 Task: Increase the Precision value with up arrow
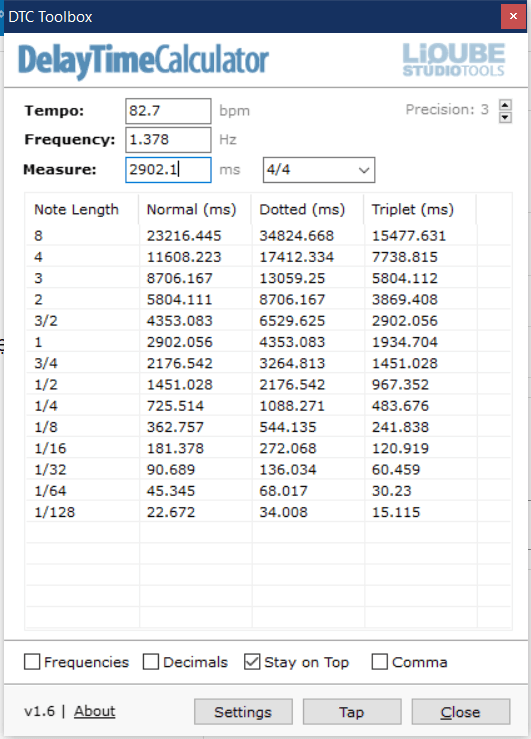coord(505,105)
